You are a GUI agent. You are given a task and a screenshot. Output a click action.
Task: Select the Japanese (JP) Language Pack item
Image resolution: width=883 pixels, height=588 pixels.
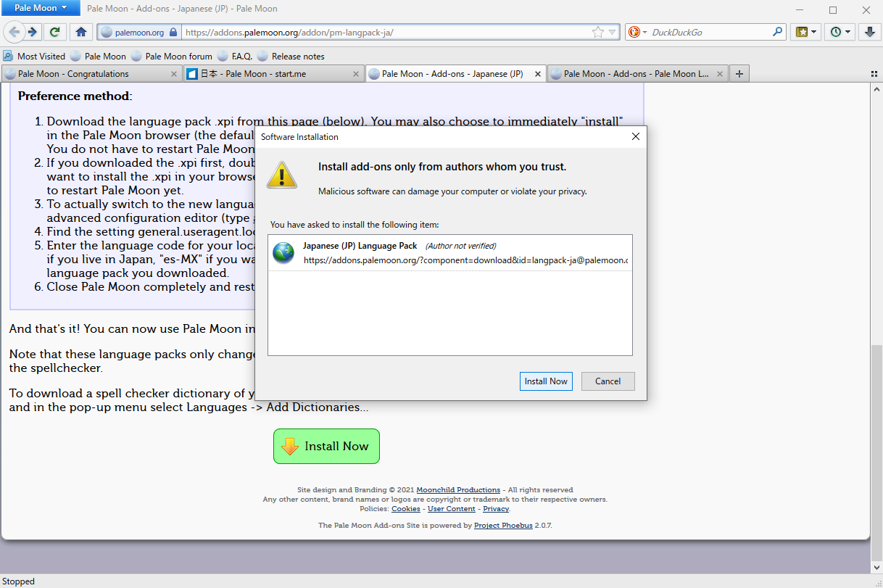coord(449,253)
